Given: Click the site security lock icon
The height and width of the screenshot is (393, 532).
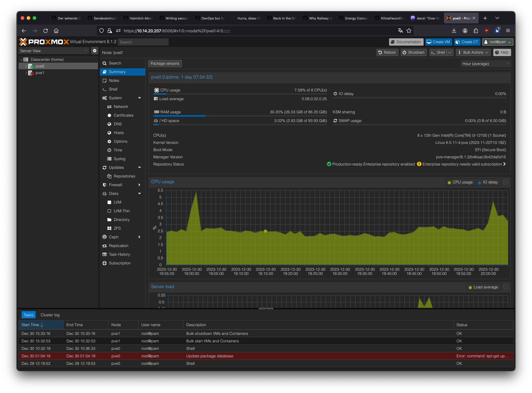Looking at the screenshot, I should pos(110,31).
